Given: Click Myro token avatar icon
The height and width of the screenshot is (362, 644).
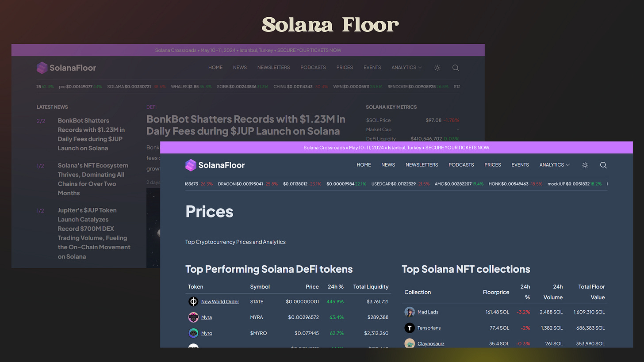Looking at the screenshot, I should click(193, 333).
